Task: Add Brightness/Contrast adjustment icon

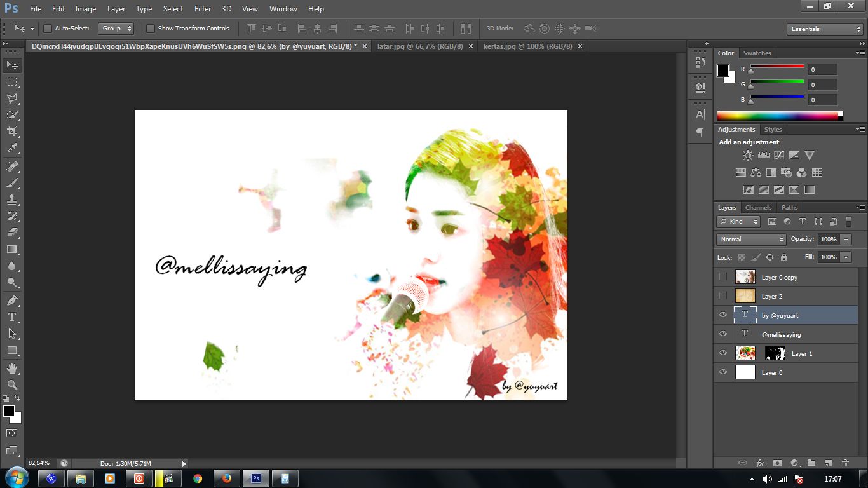Action: (x=748, y=155)
